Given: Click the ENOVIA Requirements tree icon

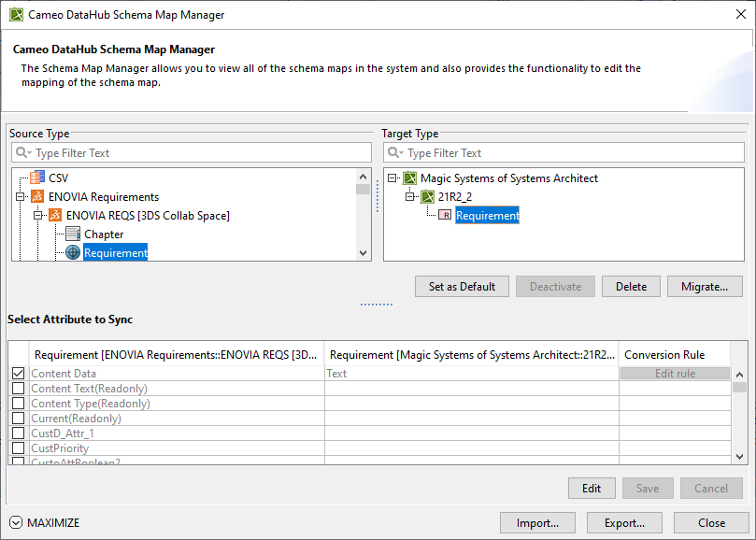Looking at the screenshot, I should (37, 197).
